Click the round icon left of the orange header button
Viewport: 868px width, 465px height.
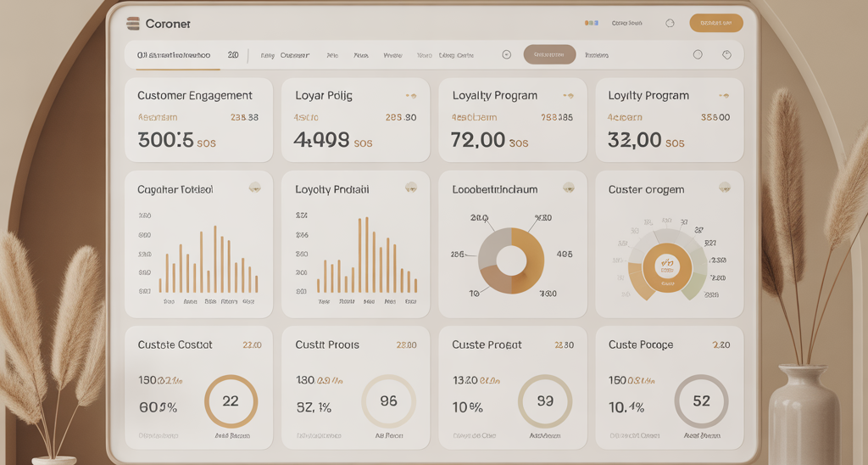pos(670,24)
